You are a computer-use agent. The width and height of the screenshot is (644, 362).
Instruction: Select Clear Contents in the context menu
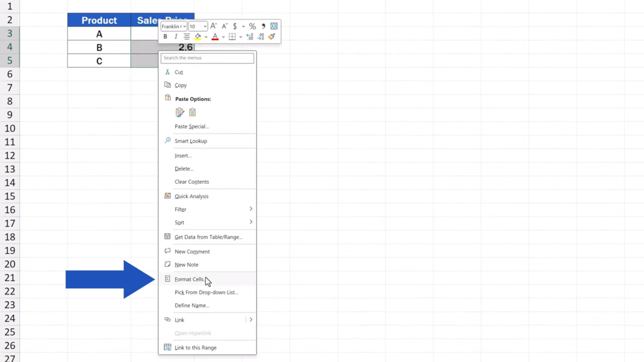tap(192, 182)
